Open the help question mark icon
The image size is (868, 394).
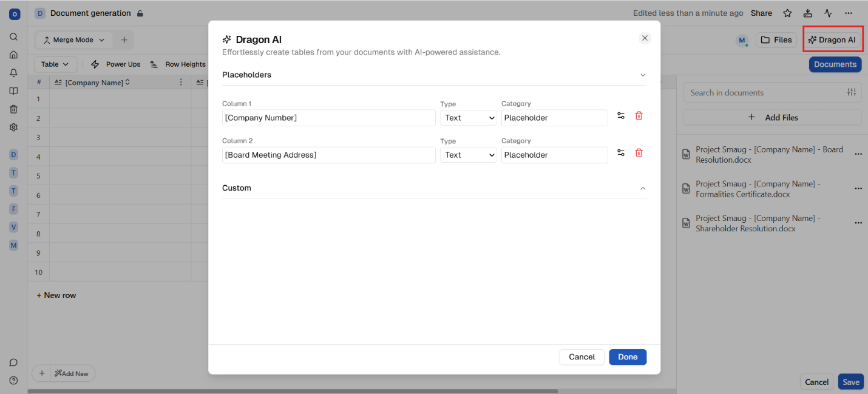(13, 381)
